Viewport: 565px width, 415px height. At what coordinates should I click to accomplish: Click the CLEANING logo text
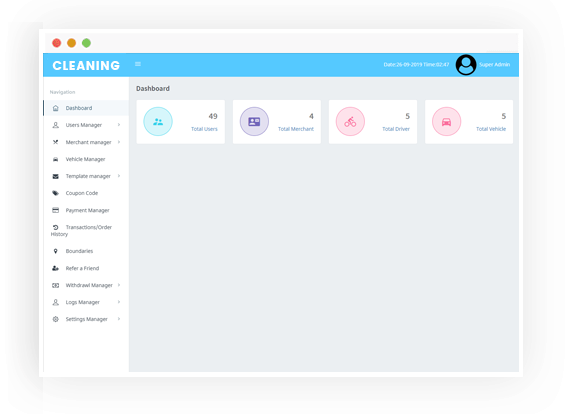86,66
